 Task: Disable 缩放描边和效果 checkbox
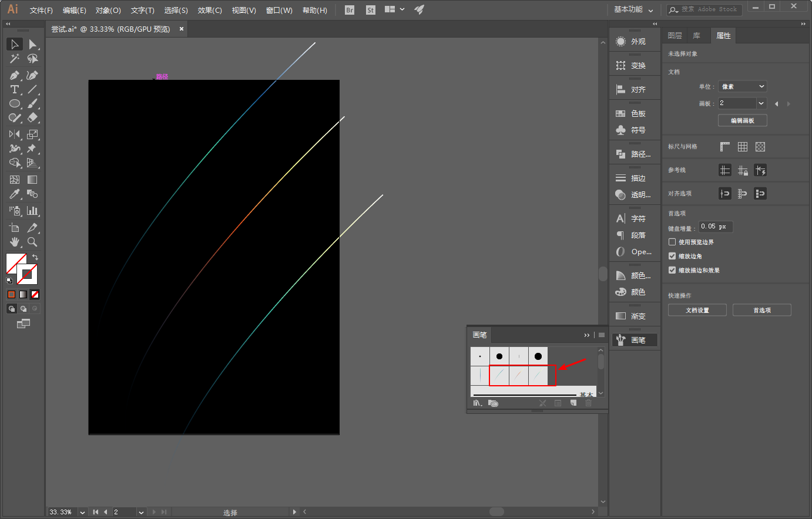point(672,270)
